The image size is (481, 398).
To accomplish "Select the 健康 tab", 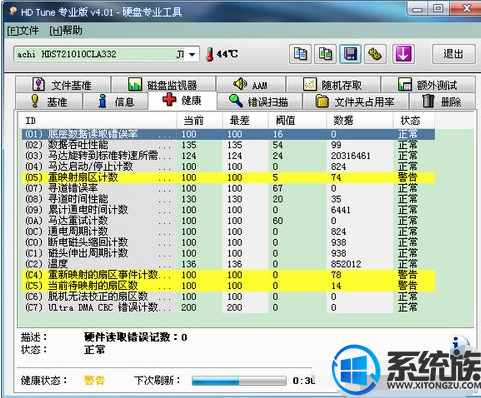I will (183, 100).
